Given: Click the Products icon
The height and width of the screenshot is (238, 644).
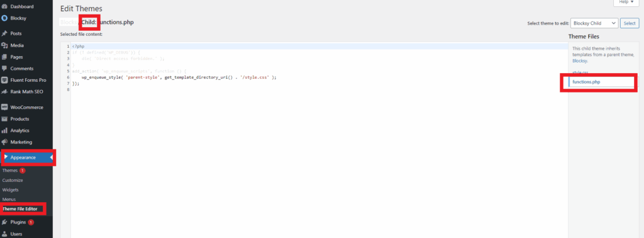Looking at the screenshot, I should 4,119.
